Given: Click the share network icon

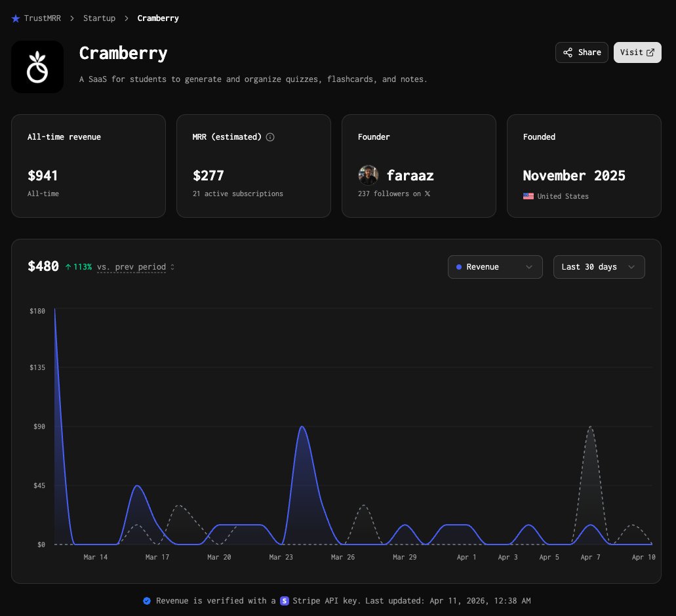Looking at the screenshot, I should click(x=568, y=52).
